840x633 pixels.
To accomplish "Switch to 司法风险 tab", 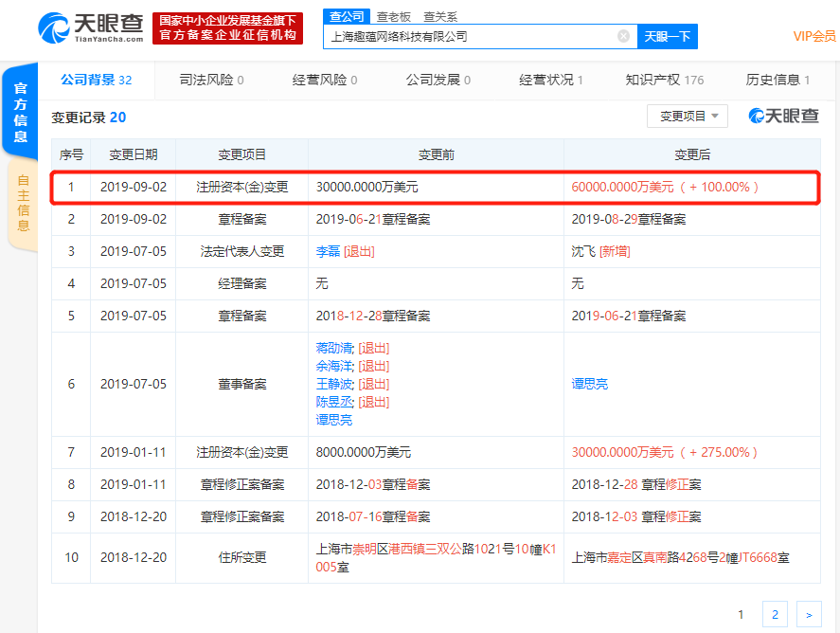I will (210, 81).
